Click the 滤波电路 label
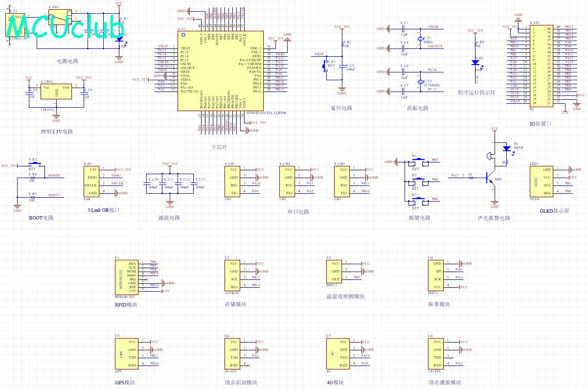Image resolution: width=588 pixels, height=389 pixels. 169,218
